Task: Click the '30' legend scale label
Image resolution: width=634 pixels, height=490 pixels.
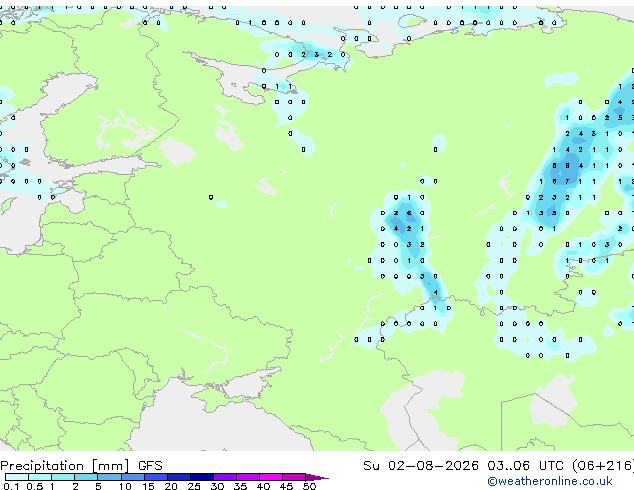Action: tap(217, 486)
